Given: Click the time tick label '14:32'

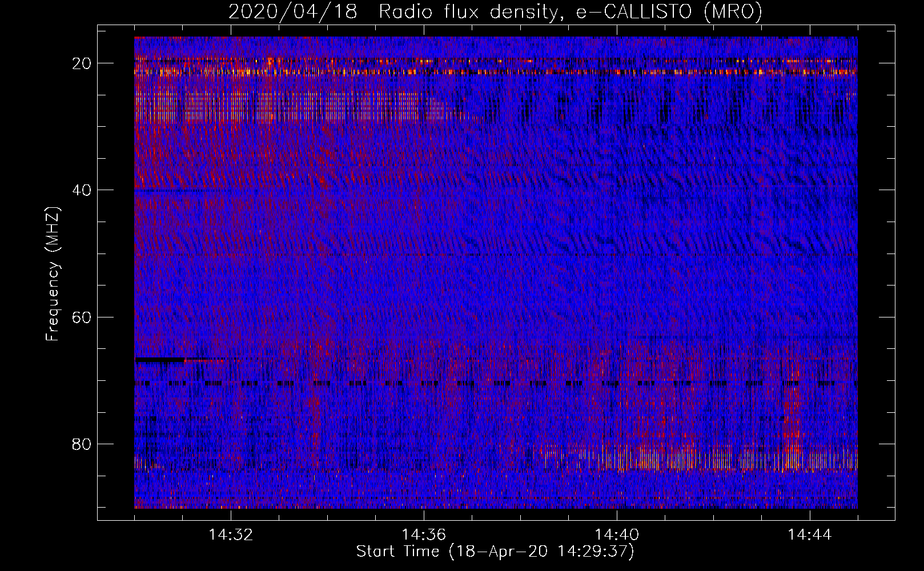Looking at the screenshot, I should 231,535.
